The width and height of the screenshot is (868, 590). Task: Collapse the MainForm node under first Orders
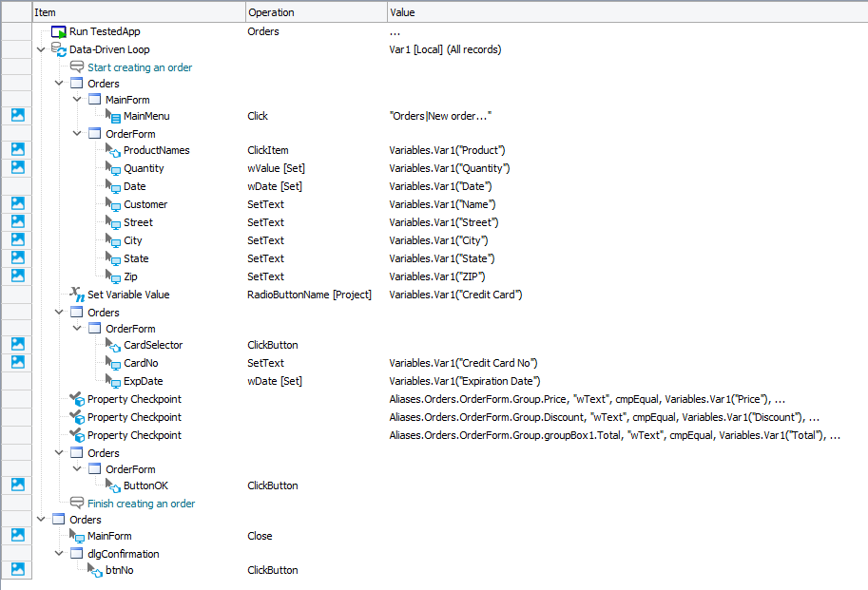pyautogui.click(x=77, y=100)
